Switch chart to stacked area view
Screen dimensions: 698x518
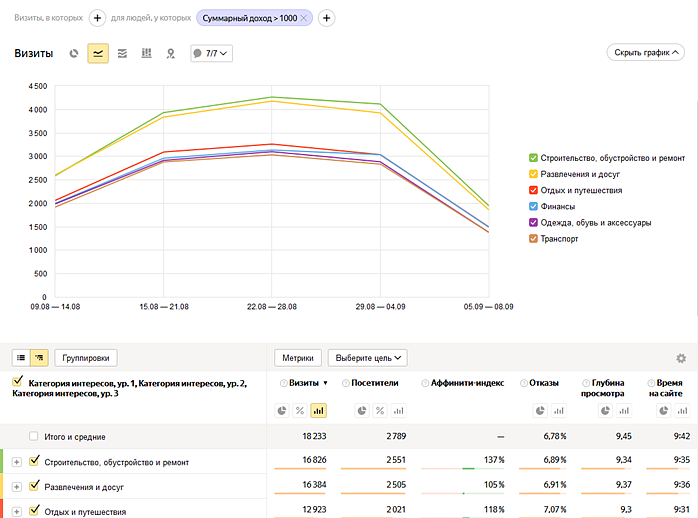pyautogui.click(x=122, y=53)
